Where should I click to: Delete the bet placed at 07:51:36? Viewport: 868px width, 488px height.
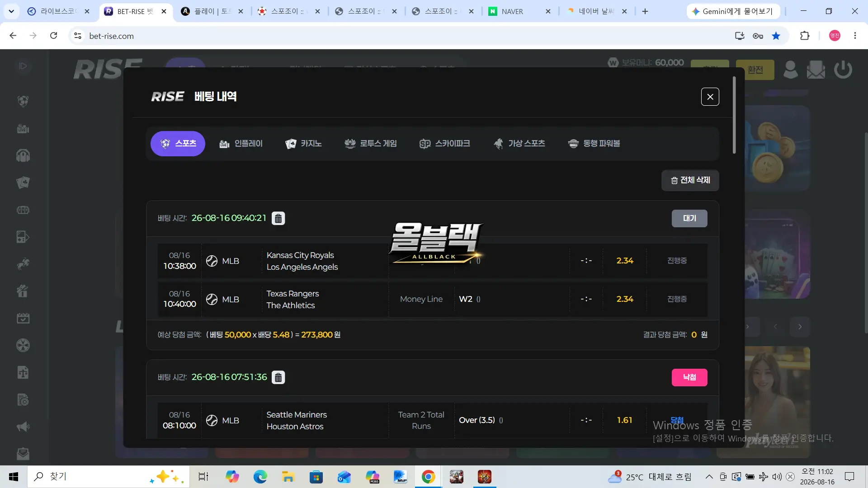(x=278, y=377)
